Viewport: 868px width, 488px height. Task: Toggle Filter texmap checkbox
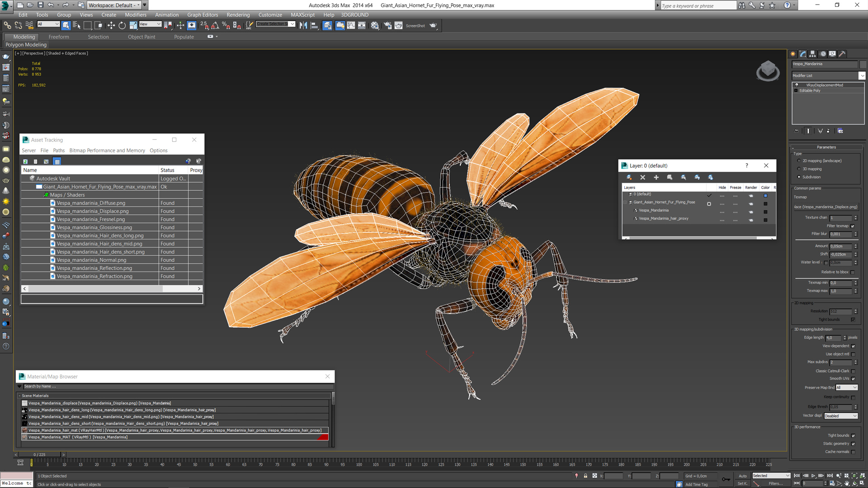[x=853, y=226]
